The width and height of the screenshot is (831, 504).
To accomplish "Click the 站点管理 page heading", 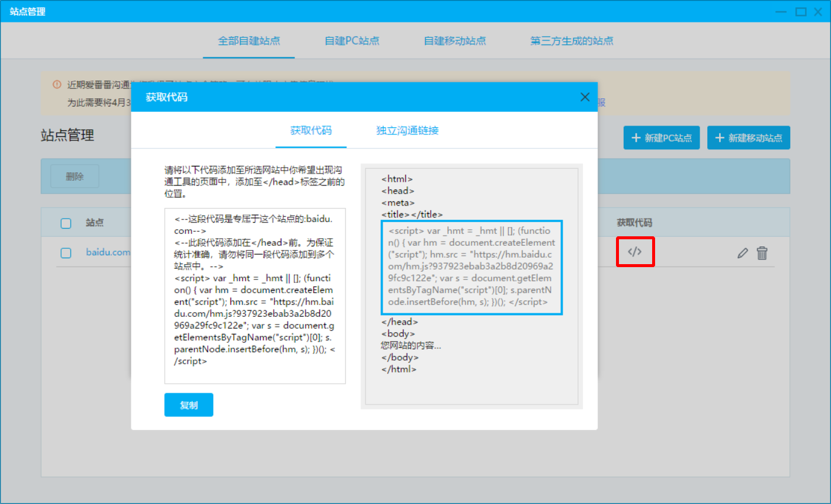I will (x=68, y=136).
